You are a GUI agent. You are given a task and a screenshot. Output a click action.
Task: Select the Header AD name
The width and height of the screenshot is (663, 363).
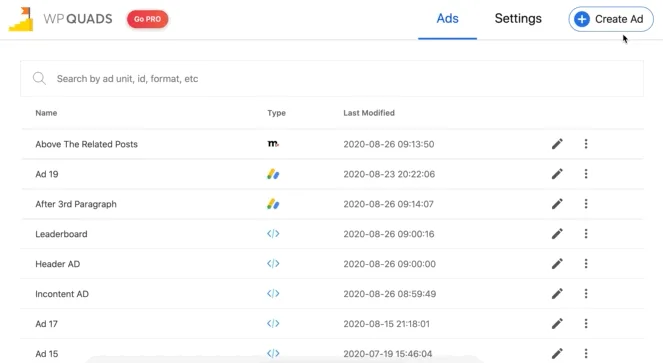point(58,264)
